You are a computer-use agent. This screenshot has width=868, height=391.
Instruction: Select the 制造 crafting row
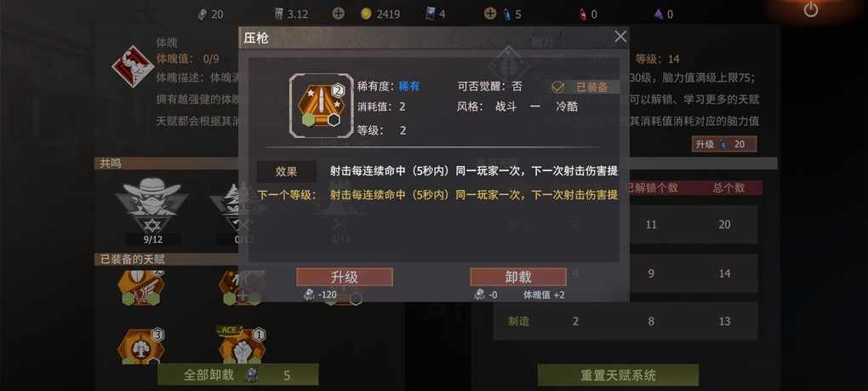click(x=625, y=321)
